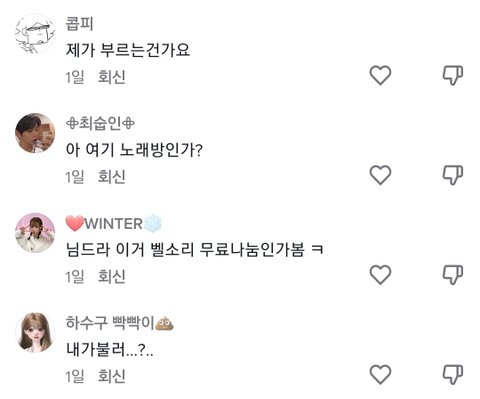480x399 pixels.
Task: View 하수구 빡빡이's doll avatar
Action: click(35, 332)
